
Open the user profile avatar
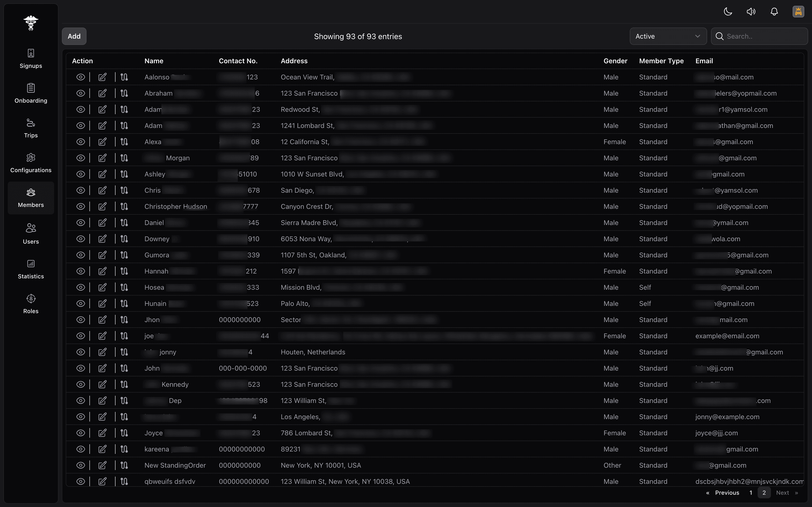tap(798, 12)
